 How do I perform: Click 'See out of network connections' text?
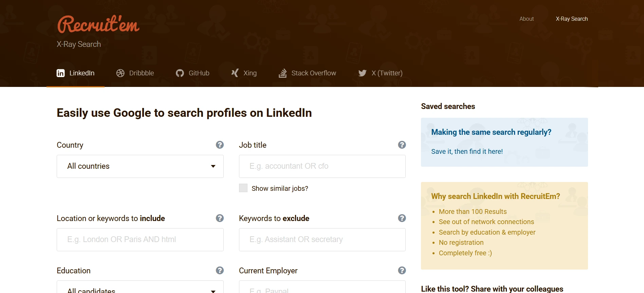(x=486, y=222)
